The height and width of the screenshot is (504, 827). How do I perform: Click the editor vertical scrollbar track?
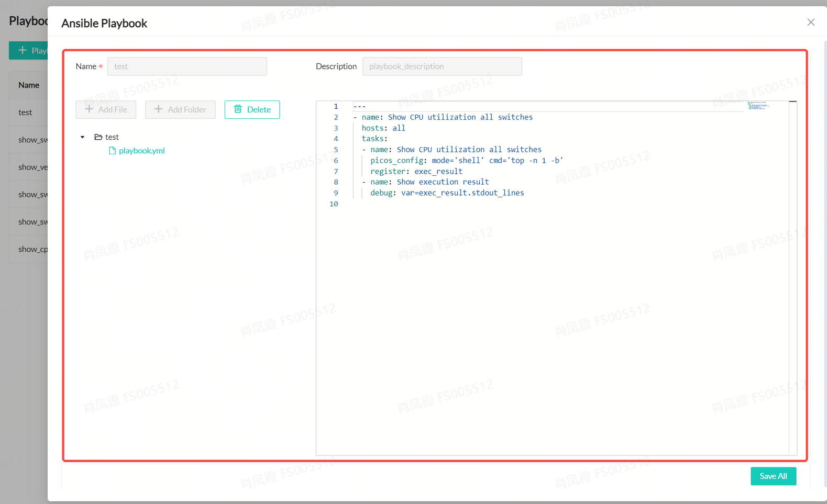792,277
